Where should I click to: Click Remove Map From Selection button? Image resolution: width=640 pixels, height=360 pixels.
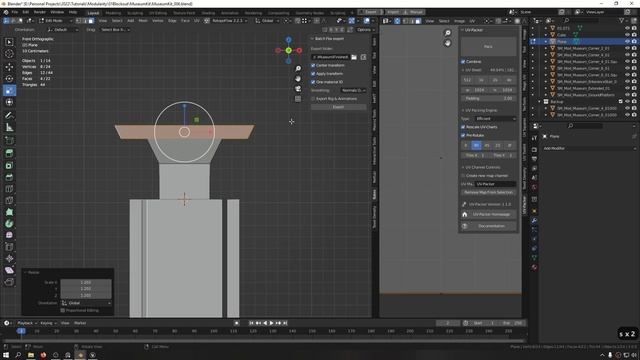click(489, 192)
